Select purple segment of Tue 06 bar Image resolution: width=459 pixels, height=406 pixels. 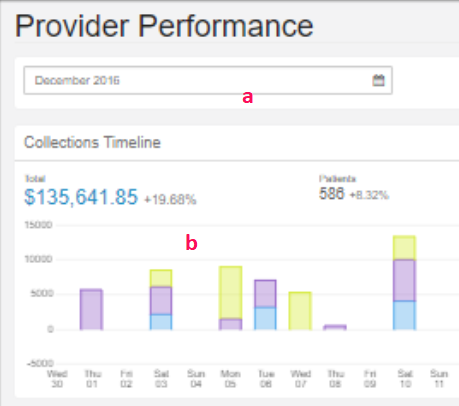click(x=265, y=294)
